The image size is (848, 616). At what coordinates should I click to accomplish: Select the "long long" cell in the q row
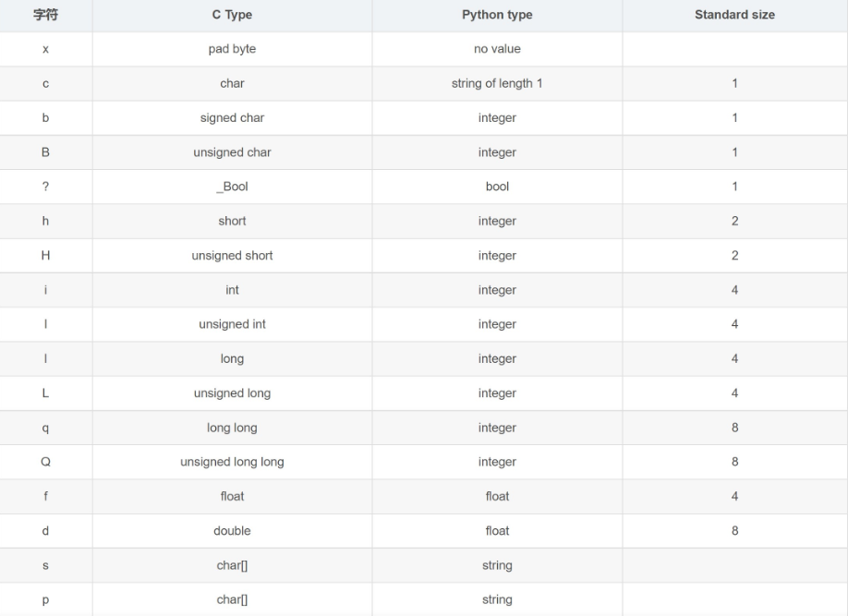point(232,428)
